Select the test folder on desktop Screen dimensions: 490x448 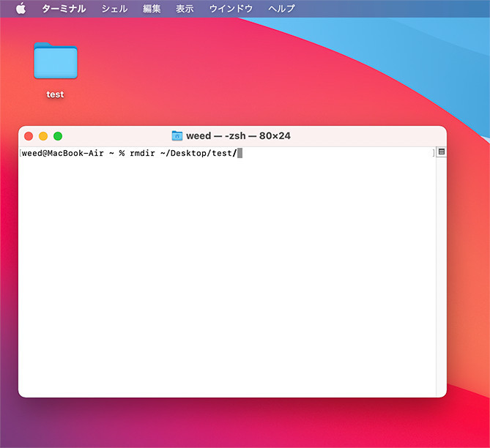pos(56,60)
